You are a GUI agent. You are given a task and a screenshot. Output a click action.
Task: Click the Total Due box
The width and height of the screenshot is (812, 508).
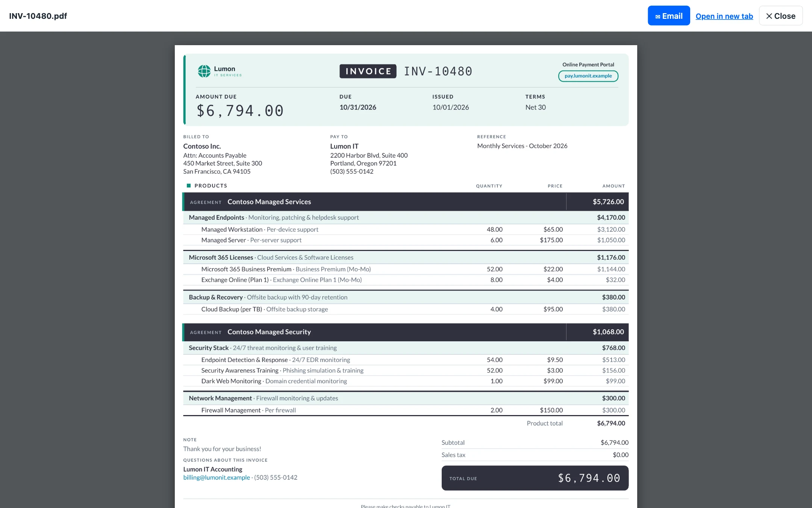tap(535, 478)
